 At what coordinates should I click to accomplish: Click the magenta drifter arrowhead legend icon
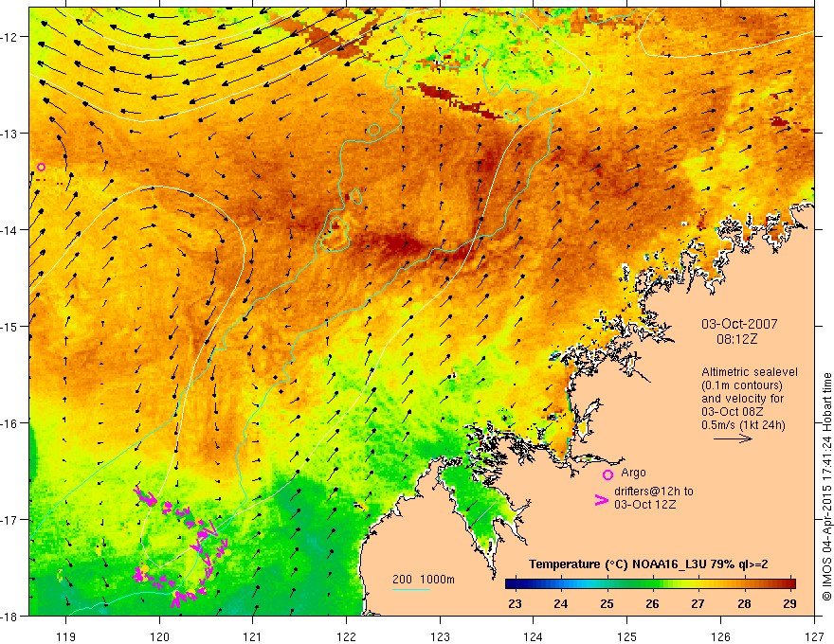tap(602, 500)
